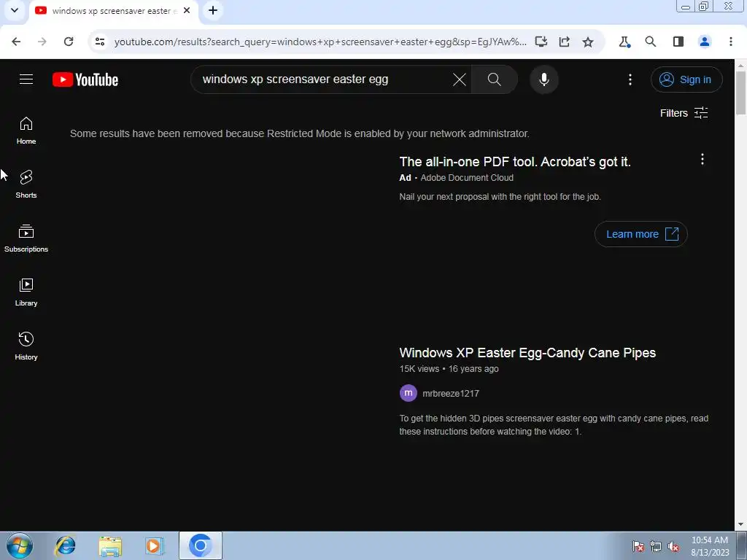This screenshot has height=560, width=747.
Task: Open the Windows Start menu
Action: pos(19,545)
